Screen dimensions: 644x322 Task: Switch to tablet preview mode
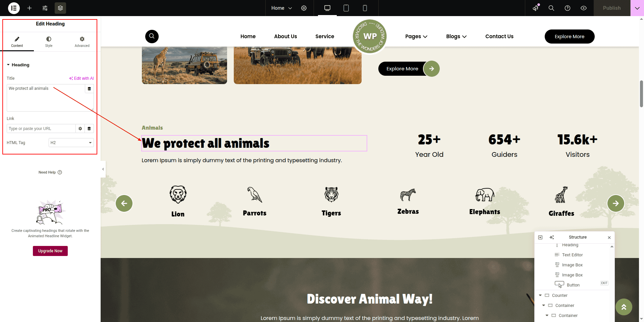point(346,8)
